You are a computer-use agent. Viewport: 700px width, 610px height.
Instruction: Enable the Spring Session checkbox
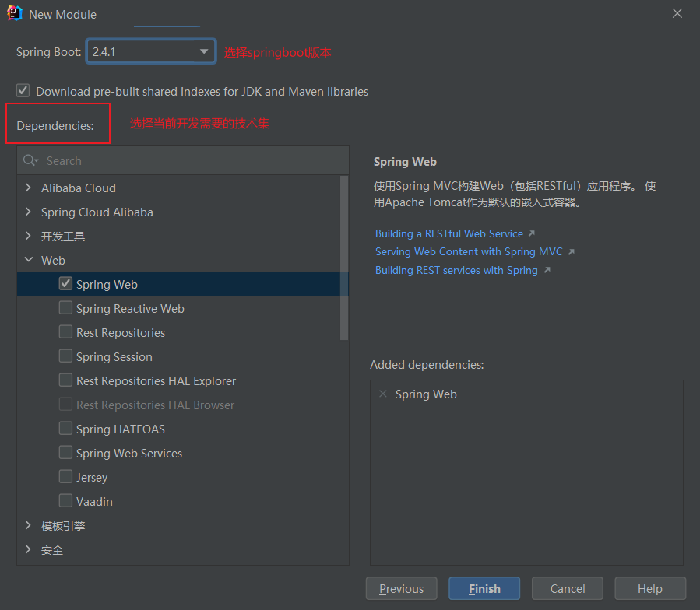pyautogui.click(x=65, y=356)
